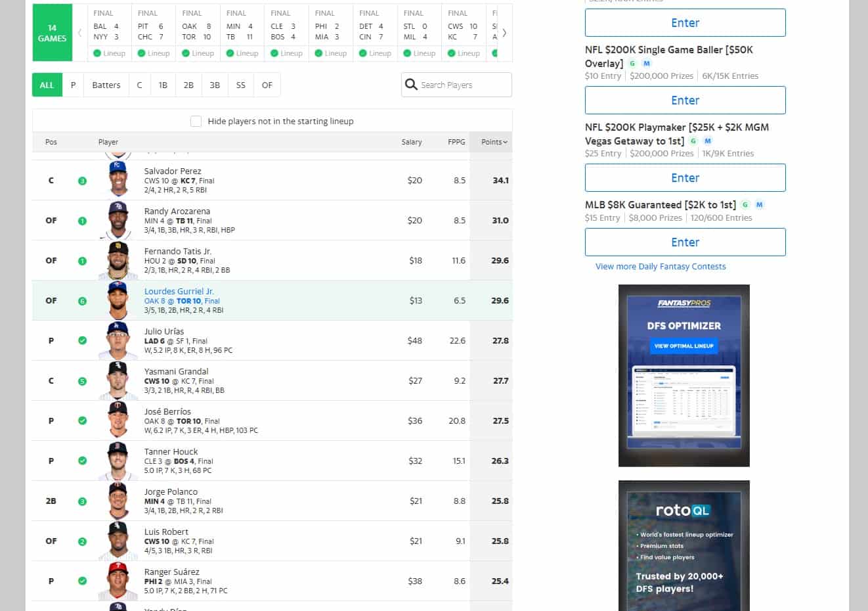This screenshot has width=868, height=611.
Task: Open lineup for CWS vs KC game
Action: pos(464,53)
